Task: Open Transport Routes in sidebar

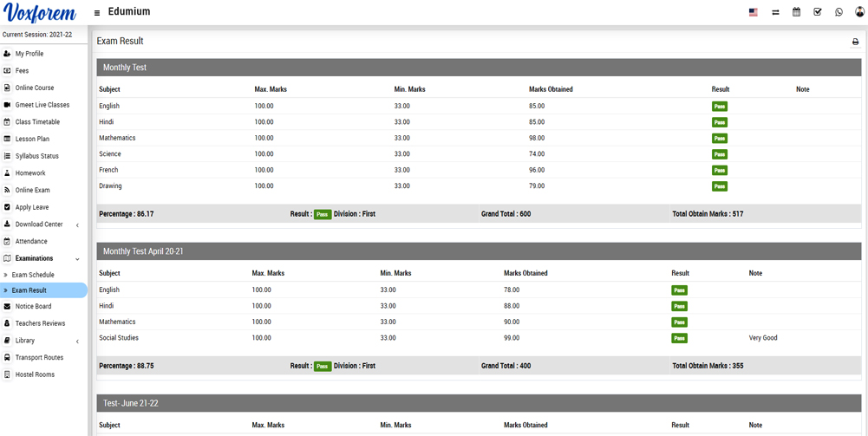Action: [39, 358]
